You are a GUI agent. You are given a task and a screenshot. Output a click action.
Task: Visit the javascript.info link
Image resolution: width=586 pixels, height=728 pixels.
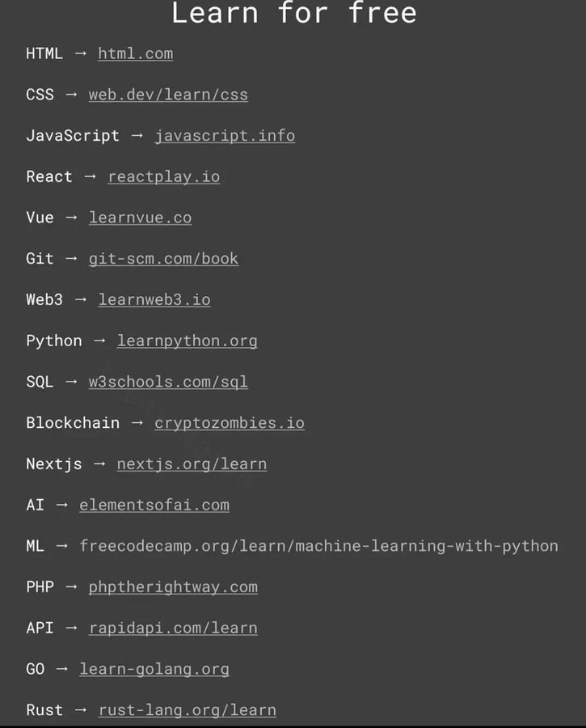point(225,136)
